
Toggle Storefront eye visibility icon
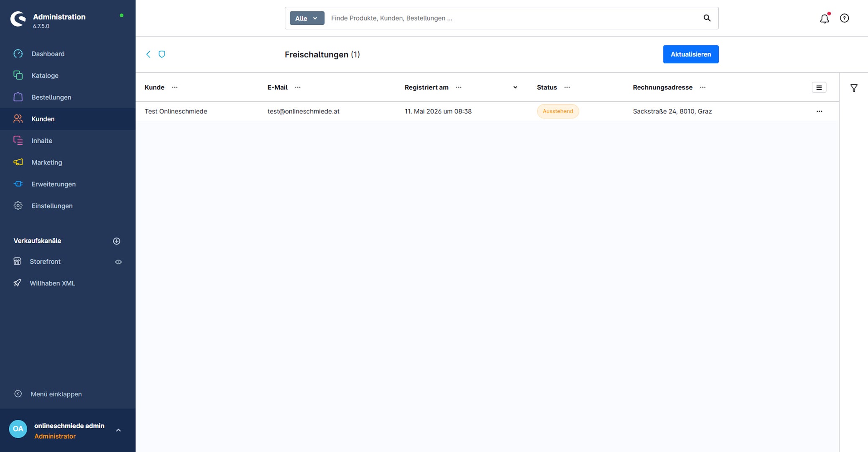[118, 262]
